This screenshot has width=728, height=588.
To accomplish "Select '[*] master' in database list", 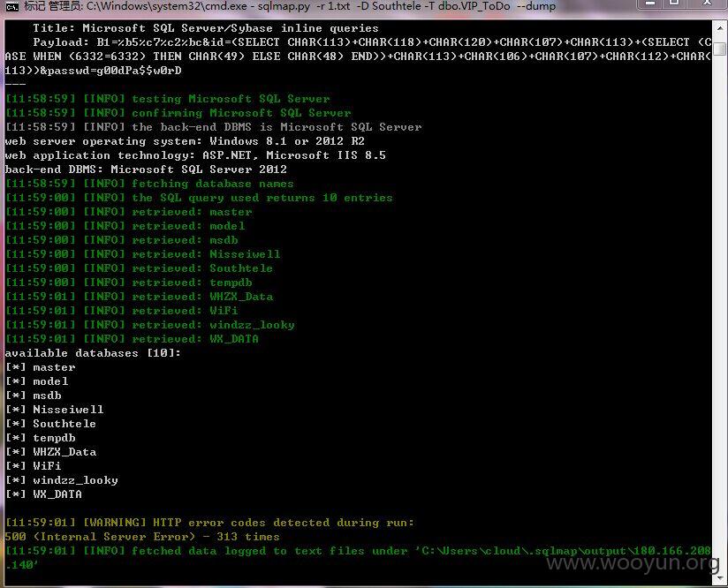I will pos(41,367).
